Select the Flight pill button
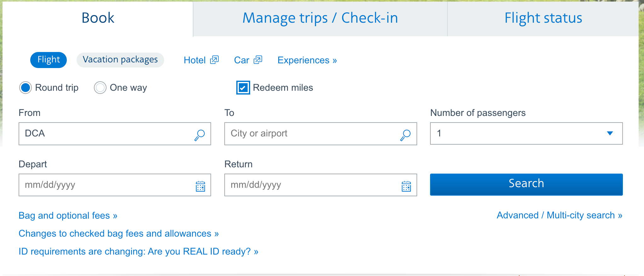 (x=49, y=60)
